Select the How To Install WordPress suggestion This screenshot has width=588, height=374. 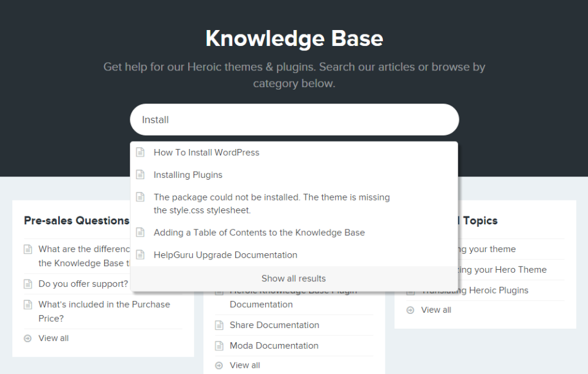click(206, 152)
